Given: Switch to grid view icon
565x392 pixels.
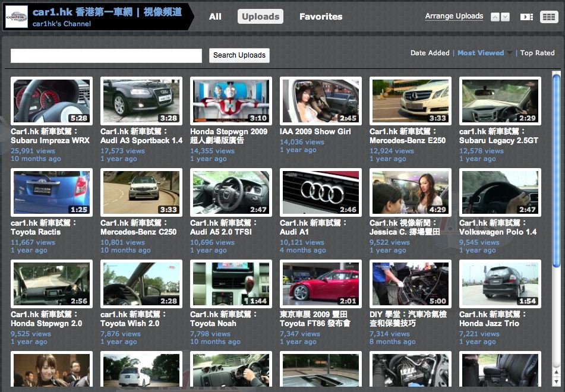Looking at the screenshot, I should [x=548, y=17].
